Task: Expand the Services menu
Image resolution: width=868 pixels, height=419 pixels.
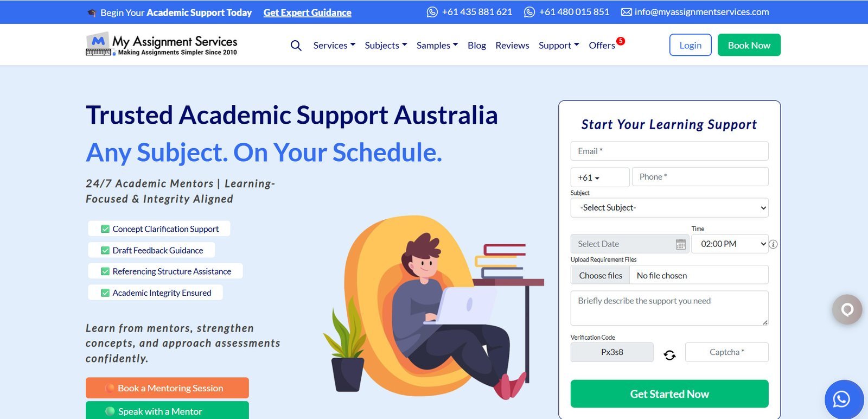Action: pyautogui.click(x=334, y=46)
